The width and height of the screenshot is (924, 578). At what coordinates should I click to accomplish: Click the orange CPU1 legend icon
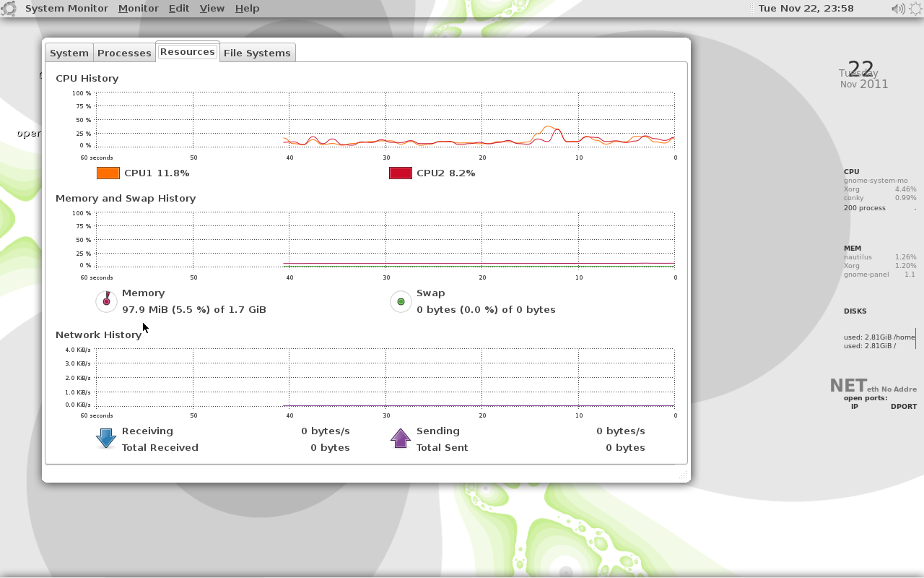108,173
